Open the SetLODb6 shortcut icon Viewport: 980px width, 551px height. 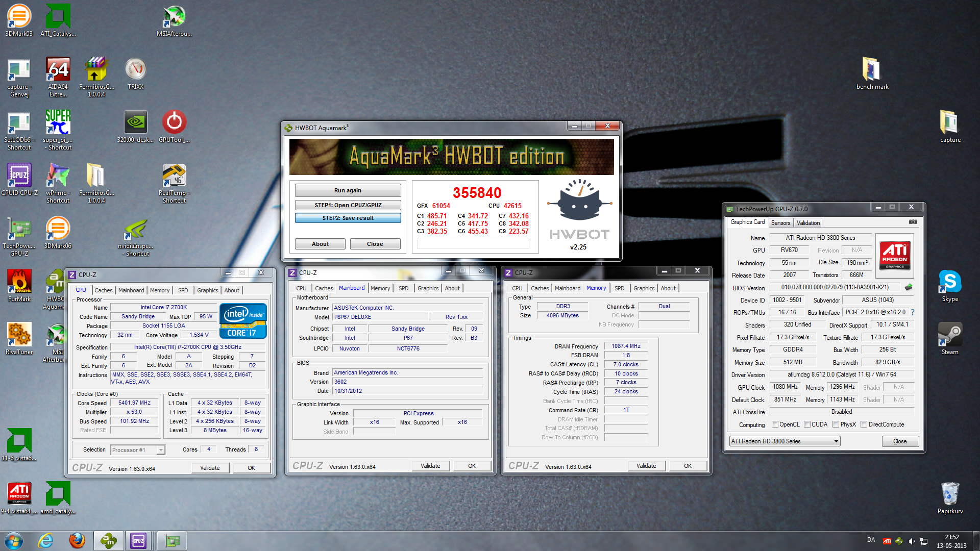click(19, 130)
